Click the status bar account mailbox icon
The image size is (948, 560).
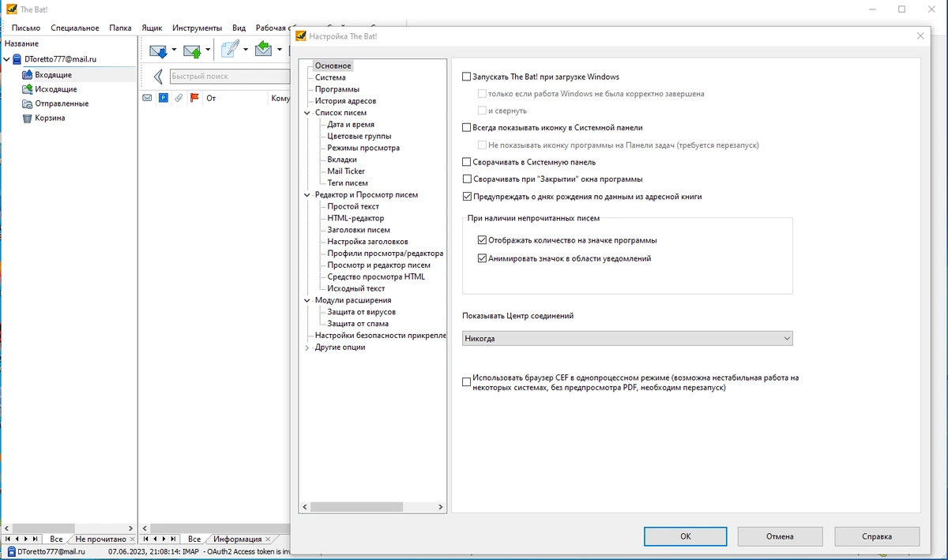pos(11,551)
